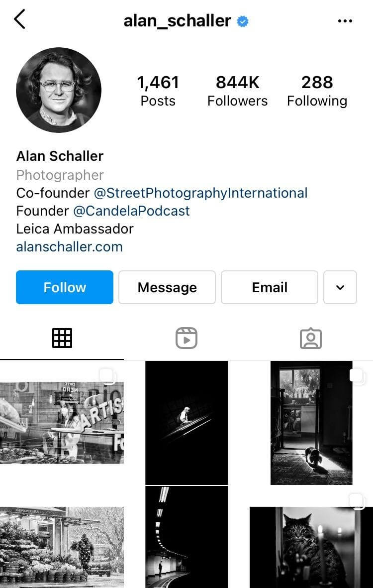373x588 pixels.
Task: Tap the multi-photo icon on cafe photo
Action: click(107, 376)
